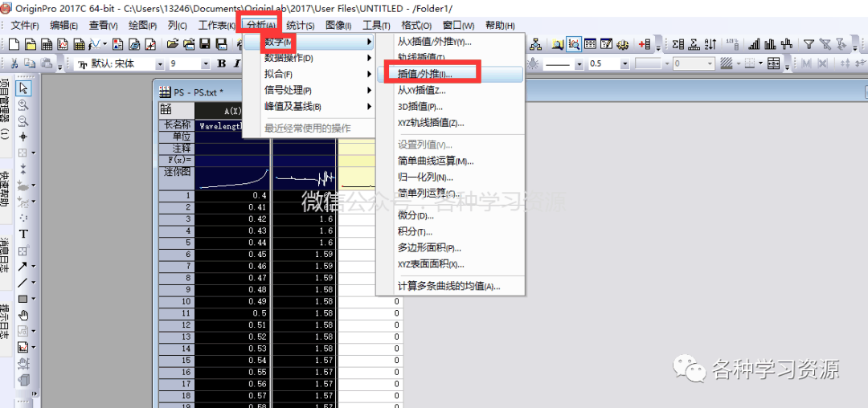Activate the Pan hand tool

pos(23,315)
